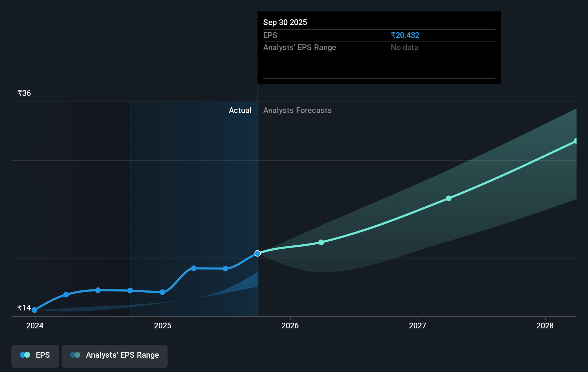Screen dimensions: 588x372
Task: Click the 2024 starting EPS data point
Action: (x=34, y=310)
